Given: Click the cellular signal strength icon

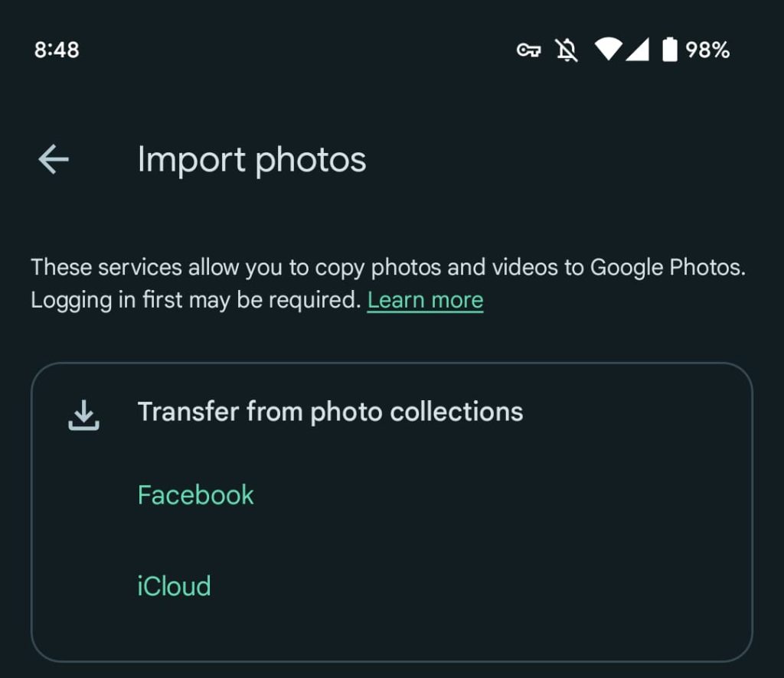Looking at the screenshot, I should 638,51.
